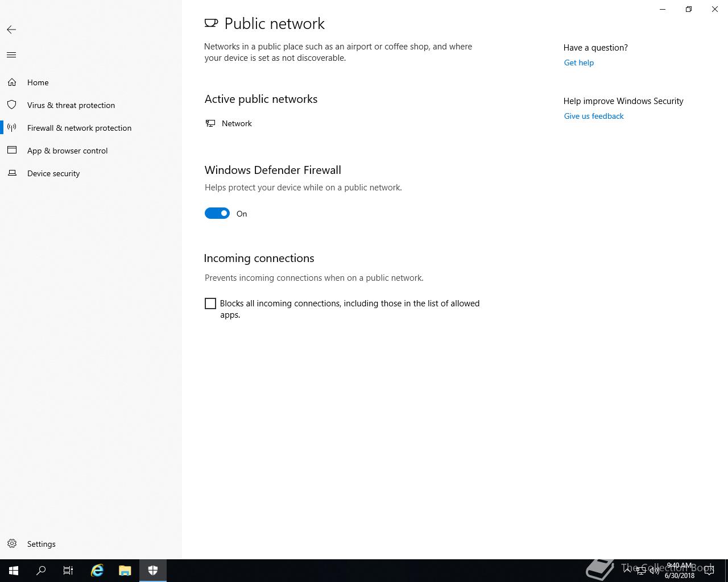Go back using the back arrow
This screenshot has height=582, width=728.
tap(11, 30)
